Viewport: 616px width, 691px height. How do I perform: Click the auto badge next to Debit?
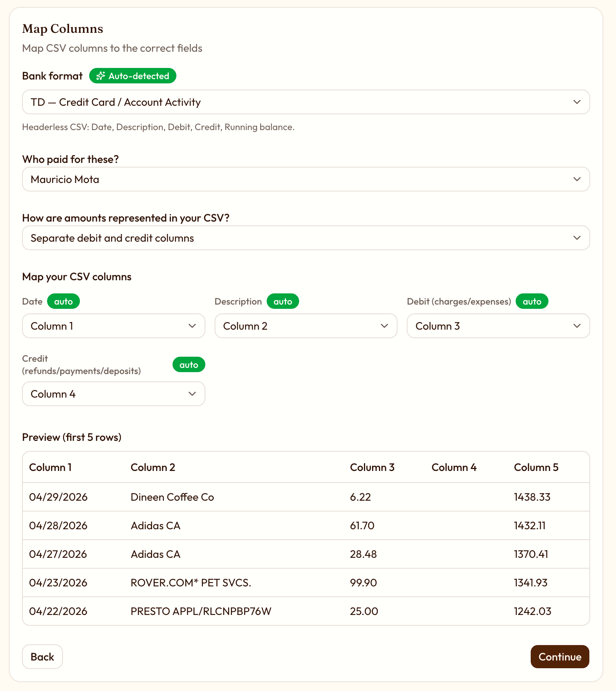(532, 301)
